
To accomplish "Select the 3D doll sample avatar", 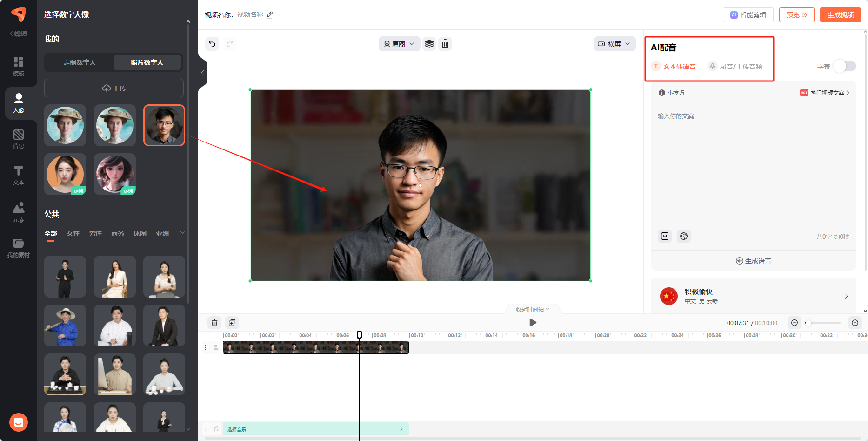I will tap(115, 174).
